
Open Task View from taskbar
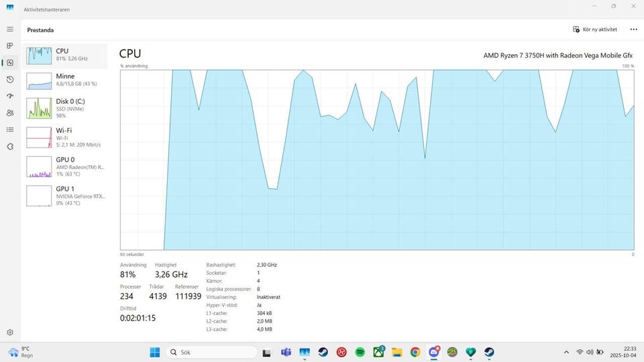267,352
